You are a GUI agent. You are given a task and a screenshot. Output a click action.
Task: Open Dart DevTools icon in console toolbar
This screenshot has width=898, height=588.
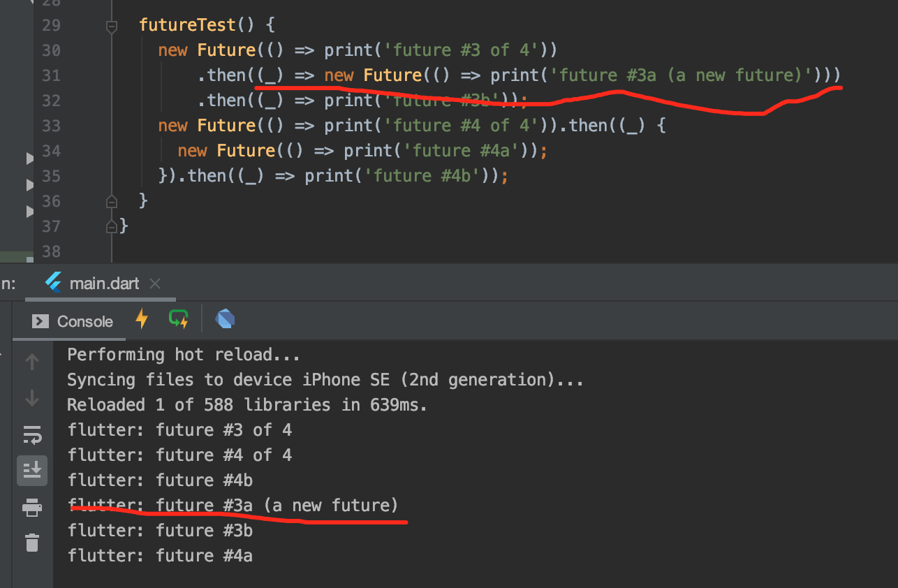225,320
